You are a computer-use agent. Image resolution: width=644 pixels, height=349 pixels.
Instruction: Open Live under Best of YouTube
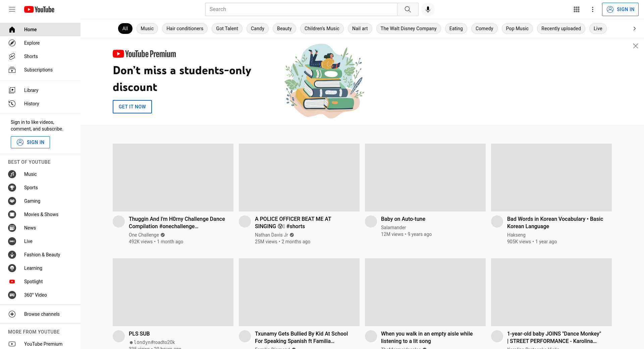40,241
